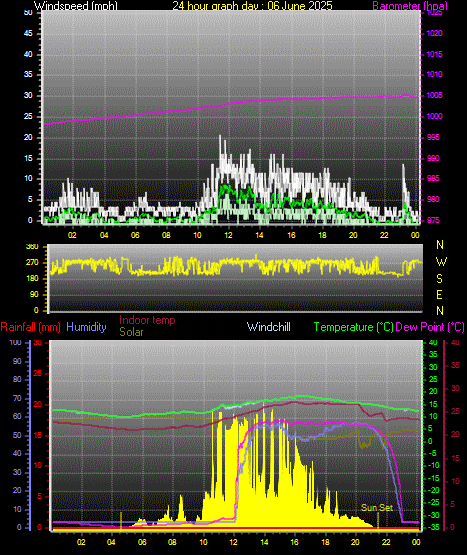This screenshot has width=467, height=555.
Task: Click the '50' humidity axis value
Action: (x=17, y=435)
